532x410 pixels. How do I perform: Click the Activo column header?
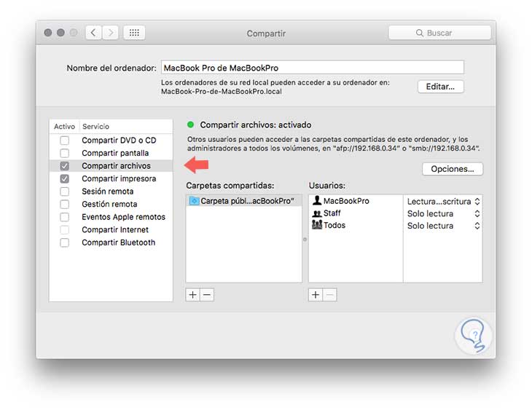pyautogui.click(x=64, y=127)
